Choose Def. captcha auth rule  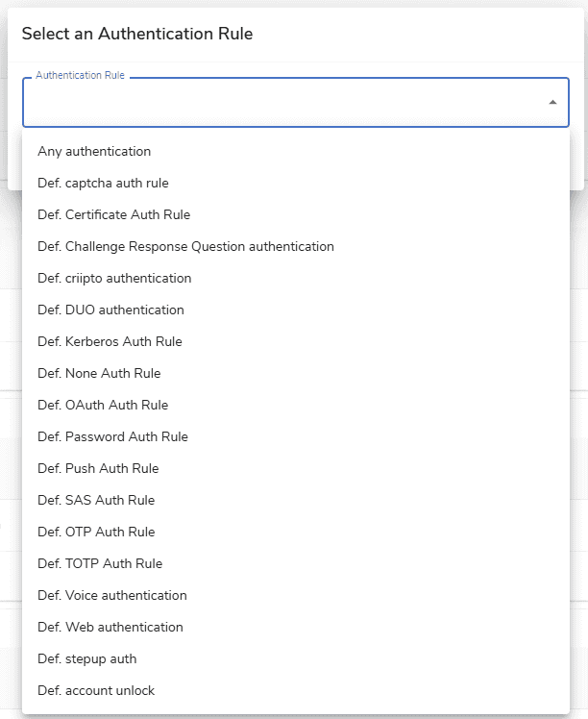pyautogui.click(x=103, y=183)
